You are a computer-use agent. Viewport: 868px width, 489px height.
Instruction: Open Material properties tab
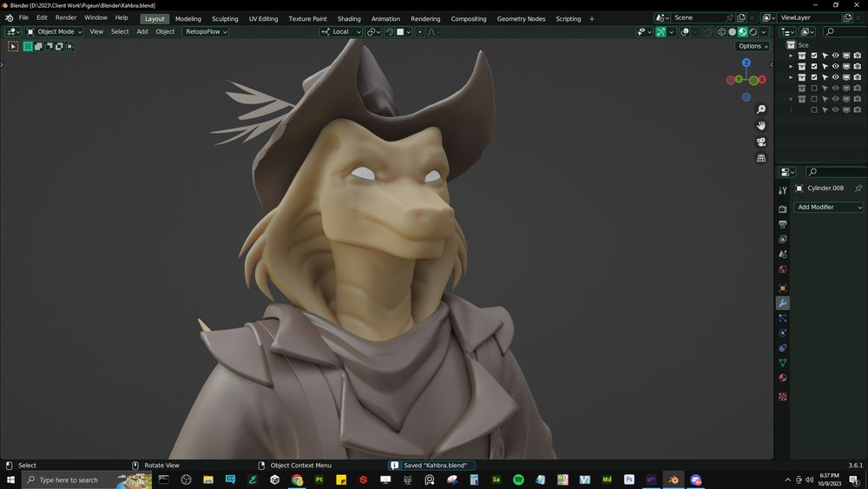[783, 378]
